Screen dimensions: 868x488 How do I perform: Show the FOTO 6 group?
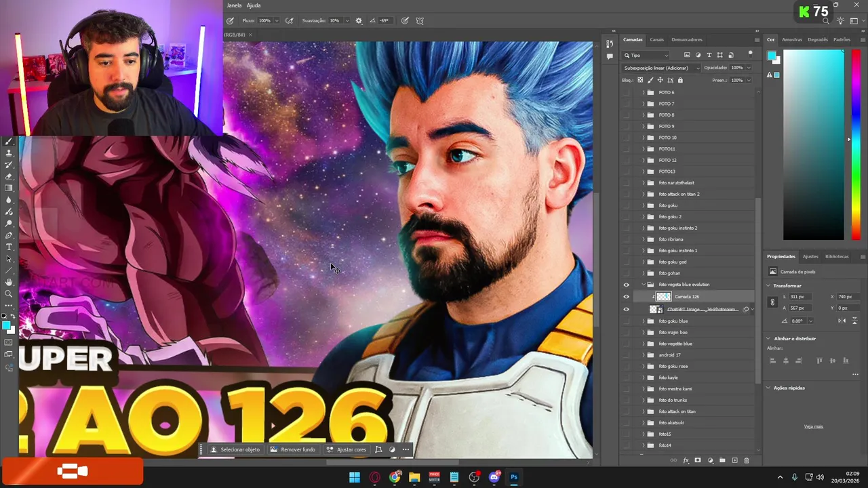[626, 92]
